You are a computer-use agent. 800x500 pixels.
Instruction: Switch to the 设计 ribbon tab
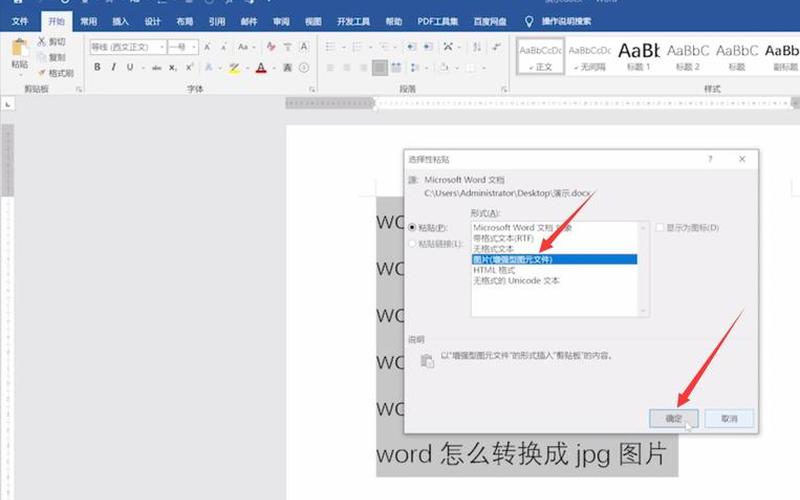(152, 21)
